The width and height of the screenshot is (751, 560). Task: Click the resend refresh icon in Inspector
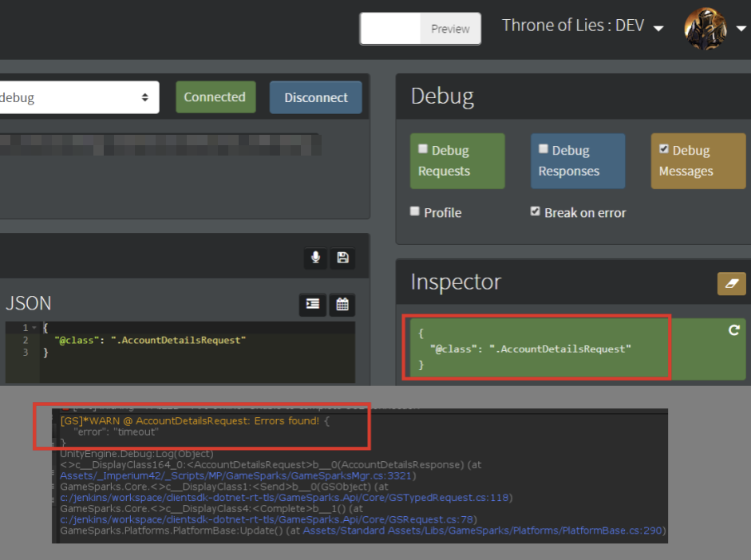pyautogui.click(x=733, y=330)
